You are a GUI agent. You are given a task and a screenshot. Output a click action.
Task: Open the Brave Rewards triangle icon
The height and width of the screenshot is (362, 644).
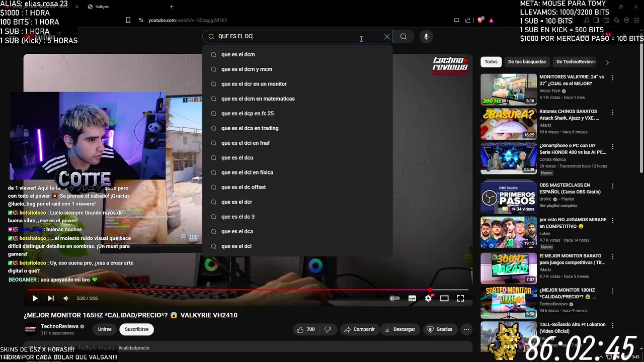(491, 20)
